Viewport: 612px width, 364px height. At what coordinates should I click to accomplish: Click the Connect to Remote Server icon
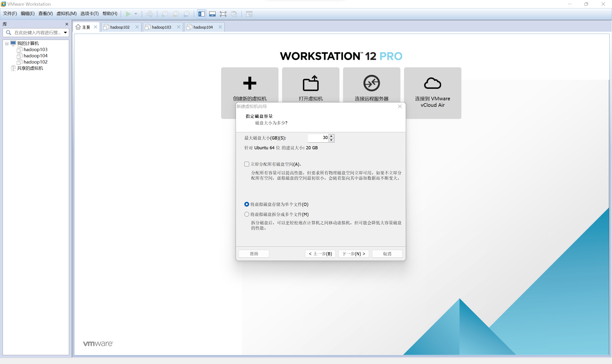tap(372, 83)
